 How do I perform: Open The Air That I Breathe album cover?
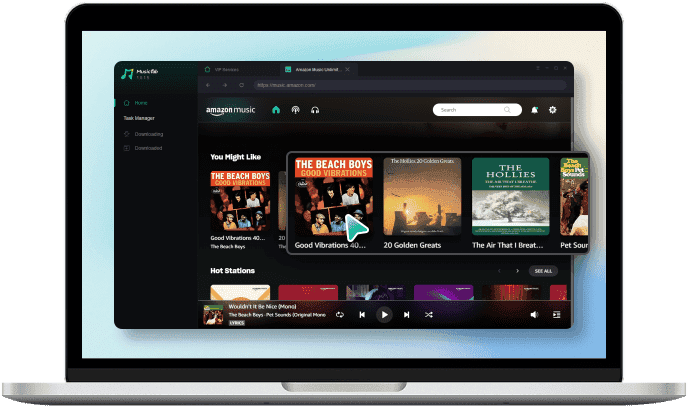coord(511,196)
